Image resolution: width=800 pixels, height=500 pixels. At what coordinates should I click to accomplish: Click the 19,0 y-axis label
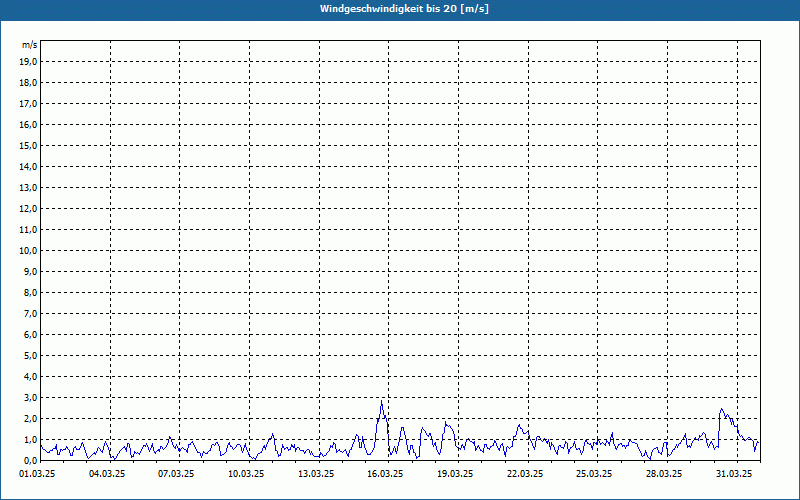(28, 62)
